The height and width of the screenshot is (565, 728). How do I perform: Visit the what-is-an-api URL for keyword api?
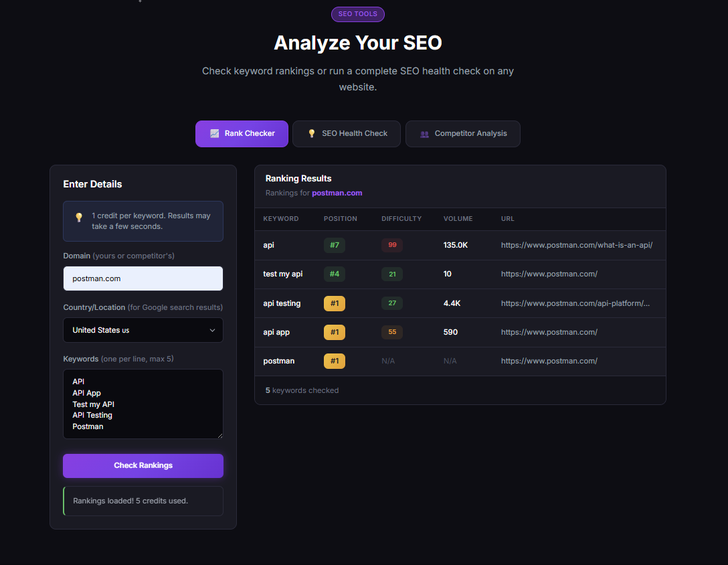click(576, 245)
